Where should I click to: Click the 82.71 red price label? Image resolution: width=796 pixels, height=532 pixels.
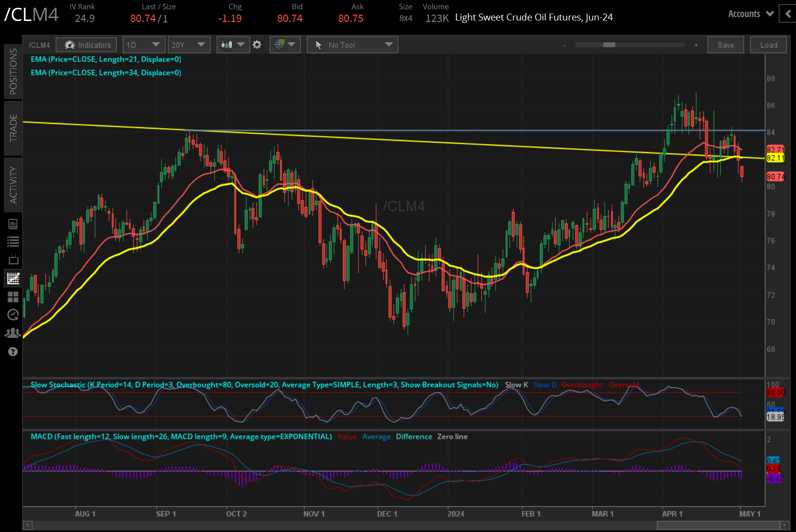[775, 150]
